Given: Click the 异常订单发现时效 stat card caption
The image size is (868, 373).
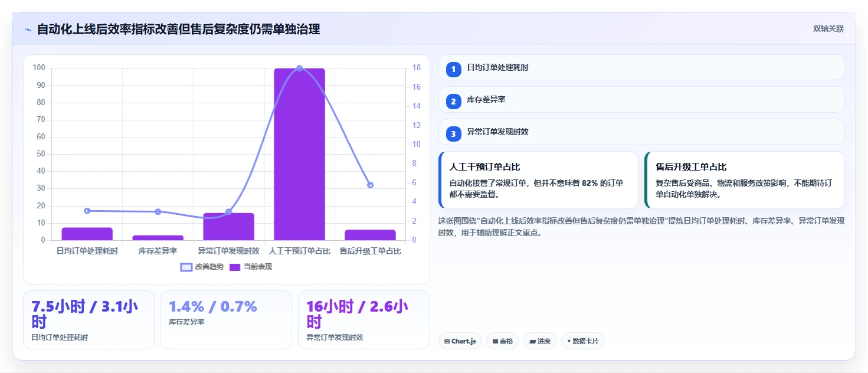Looking at the screenshot, I should pos(335,338).
